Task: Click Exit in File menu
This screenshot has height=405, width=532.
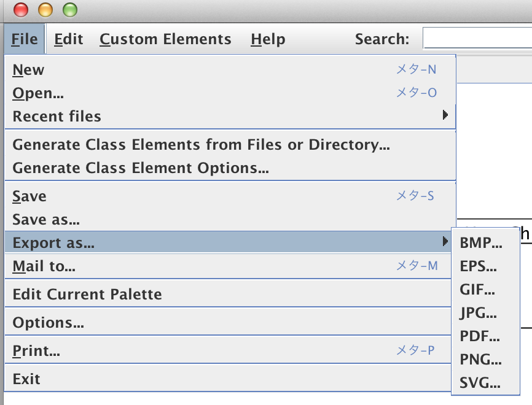Action: point(228,379)
